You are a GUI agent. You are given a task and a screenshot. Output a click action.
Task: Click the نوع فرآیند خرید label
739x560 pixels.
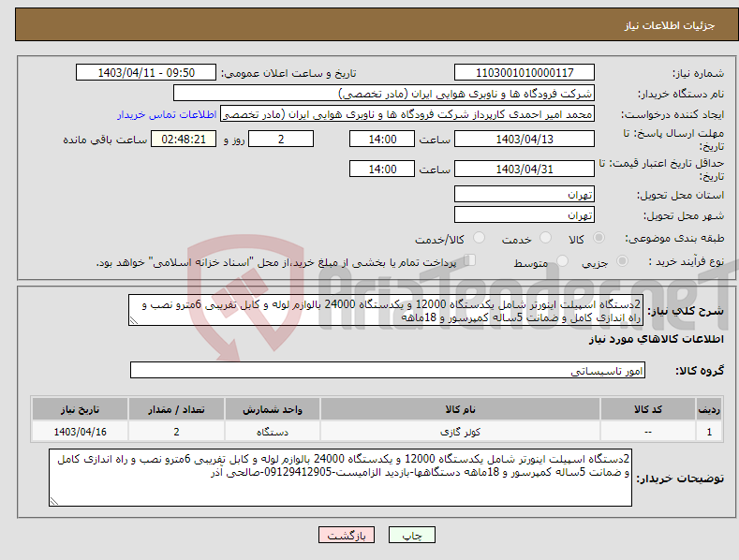point(687,261)
